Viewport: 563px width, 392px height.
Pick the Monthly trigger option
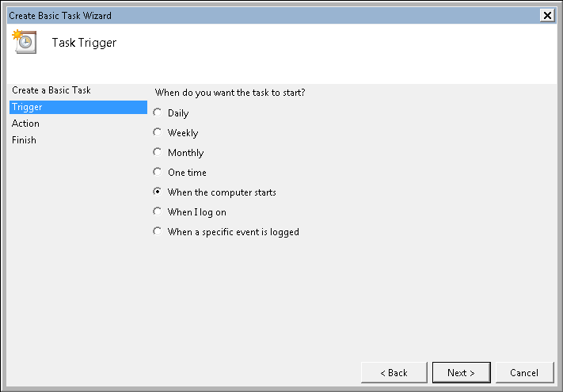click(157, 153)
